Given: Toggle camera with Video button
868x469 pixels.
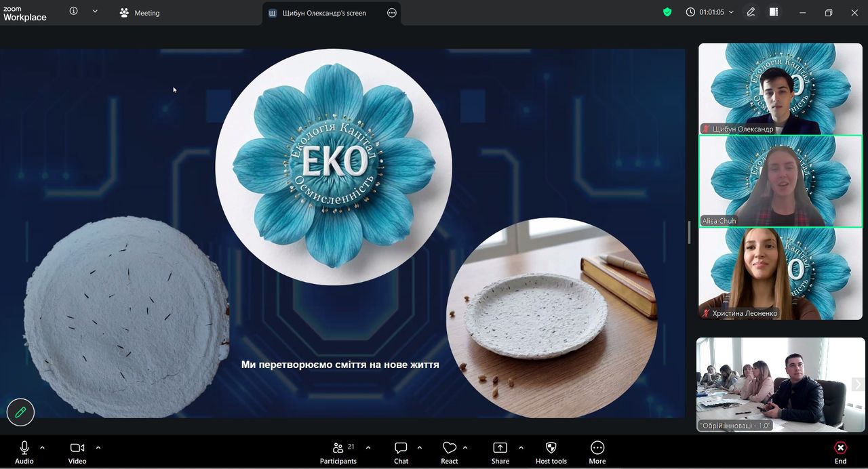Looking at the screenshot, I should click(x=77, y=452).
